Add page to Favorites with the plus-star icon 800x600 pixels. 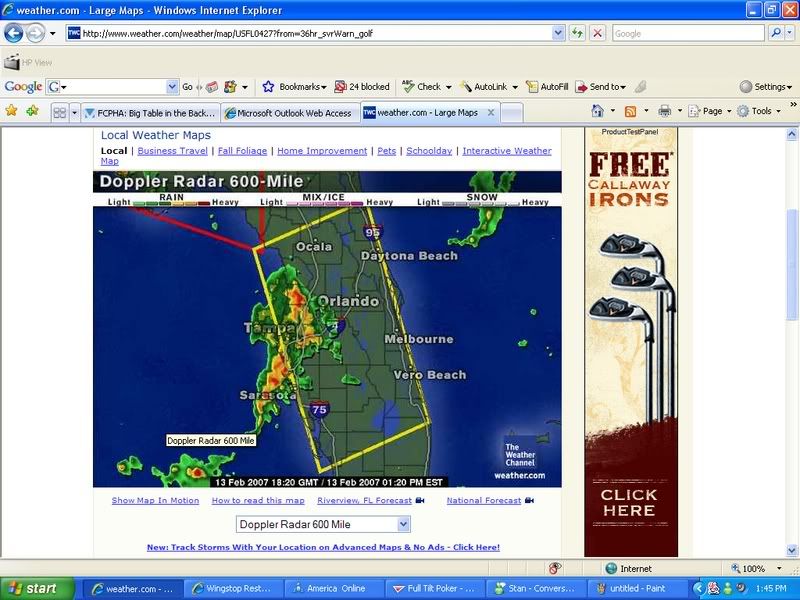33,111
